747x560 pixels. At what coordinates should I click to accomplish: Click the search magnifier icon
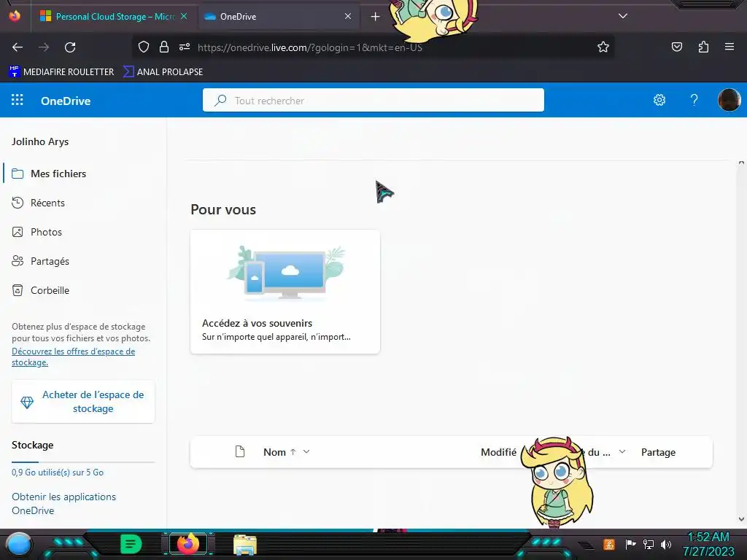[x=220, y=101]
